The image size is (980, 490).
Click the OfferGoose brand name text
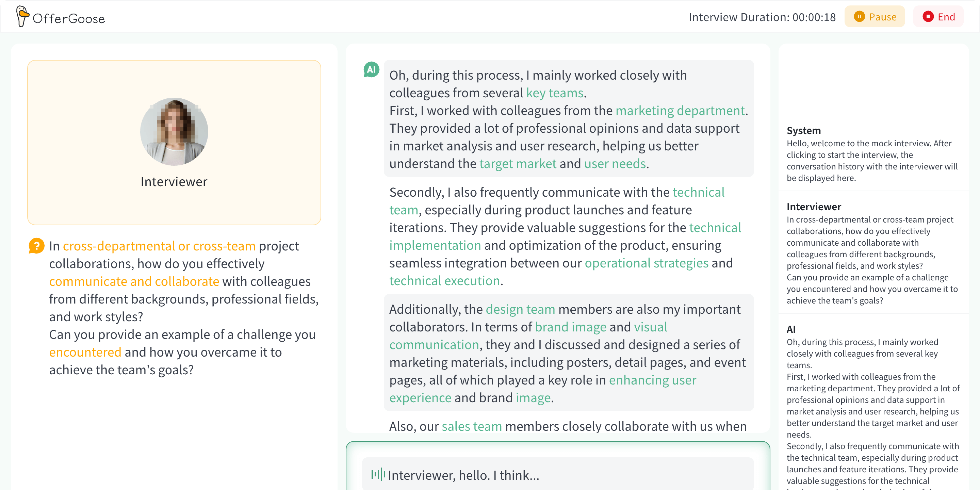pyautogui.click(x=69, y=18)
